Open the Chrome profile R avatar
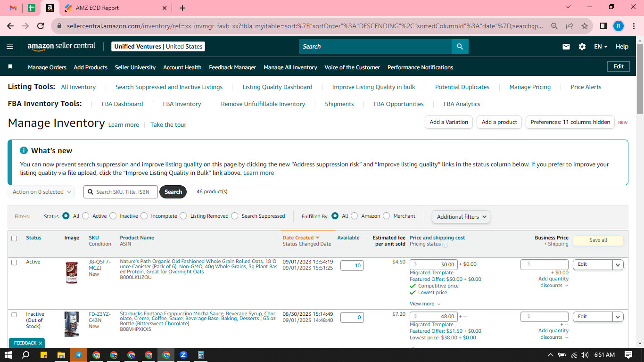Viewport: 644px width, 362px height. click(618, 26)
